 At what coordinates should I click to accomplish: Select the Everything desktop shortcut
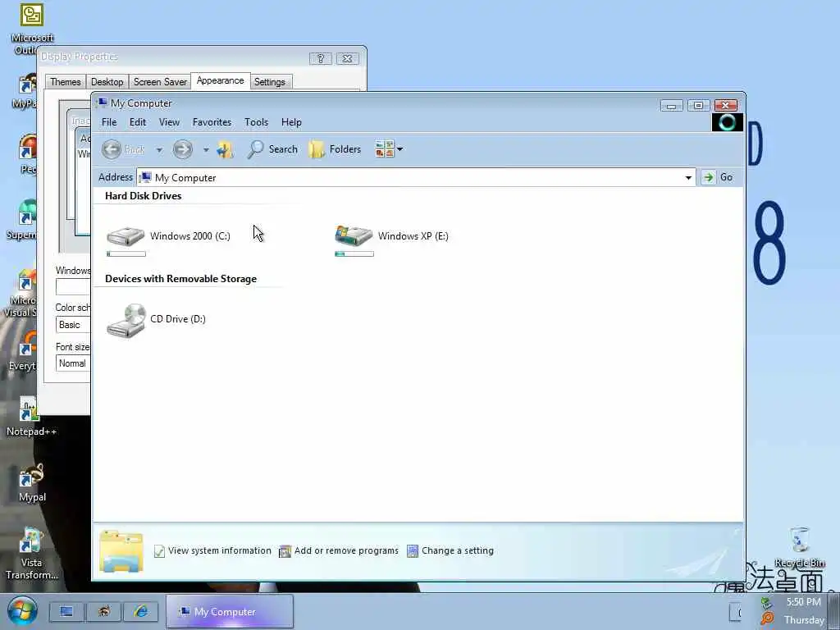point(22,351)
